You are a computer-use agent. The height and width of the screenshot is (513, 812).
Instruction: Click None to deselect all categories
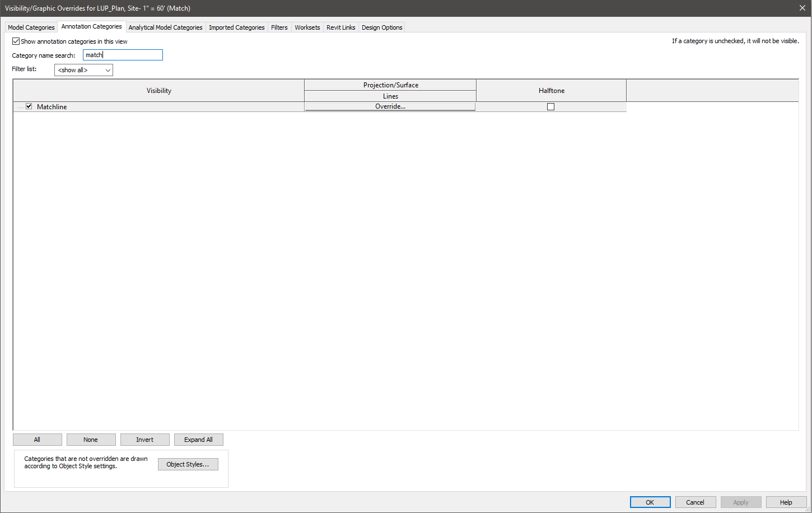(91, 439)
